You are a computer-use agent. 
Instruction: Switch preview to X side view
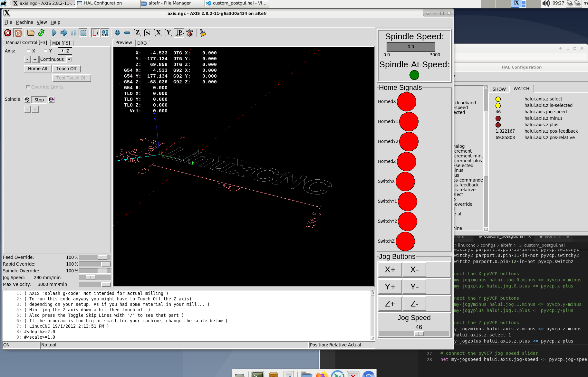tap(158, 33)
